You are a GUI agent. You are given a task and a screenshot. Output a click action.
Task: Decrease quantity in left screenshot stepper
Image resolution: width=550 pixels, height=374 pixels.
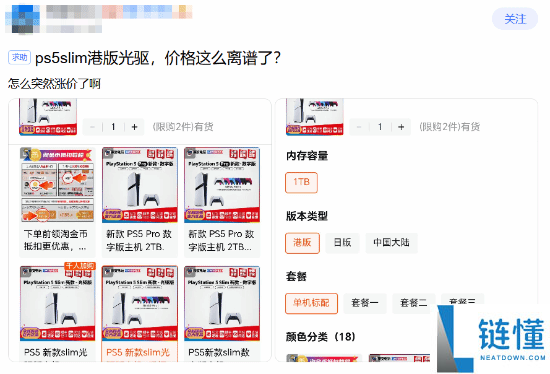[92, 127]
